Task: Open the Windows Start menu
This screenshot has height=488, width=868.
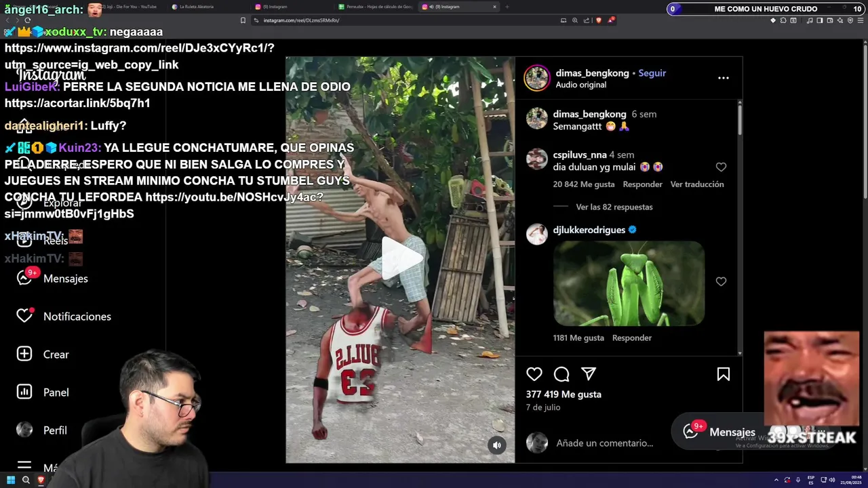Action: [x=11, y=480]
